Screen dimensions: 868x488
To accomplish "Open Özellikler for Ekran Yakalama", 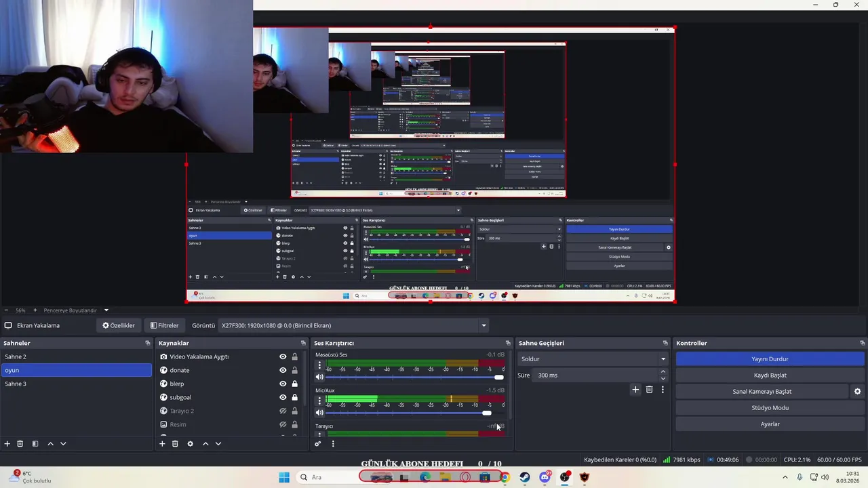I will pos(119,325).
